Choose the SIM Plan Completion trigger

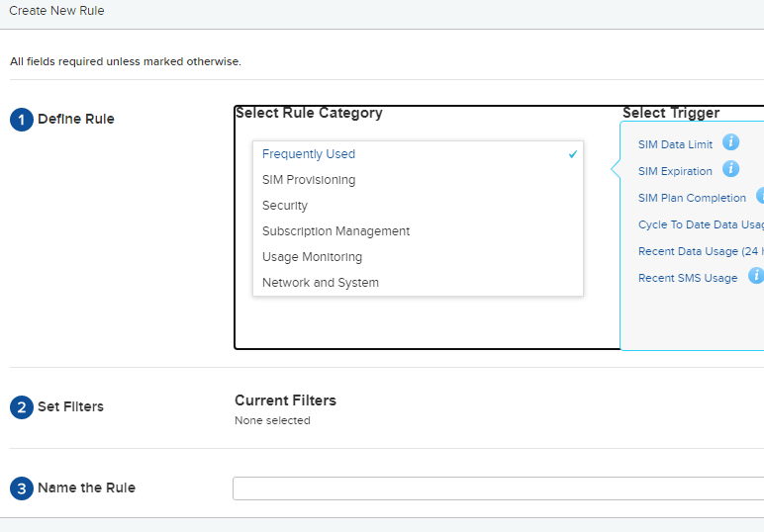[692, 198]
